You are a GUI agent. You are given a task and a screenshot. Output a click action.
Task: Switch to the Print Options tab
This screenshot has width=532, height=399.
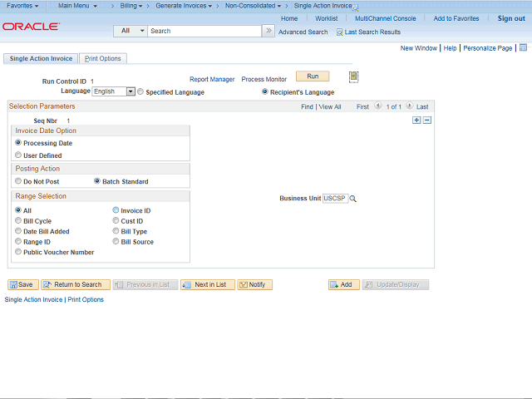pos(103,58)
